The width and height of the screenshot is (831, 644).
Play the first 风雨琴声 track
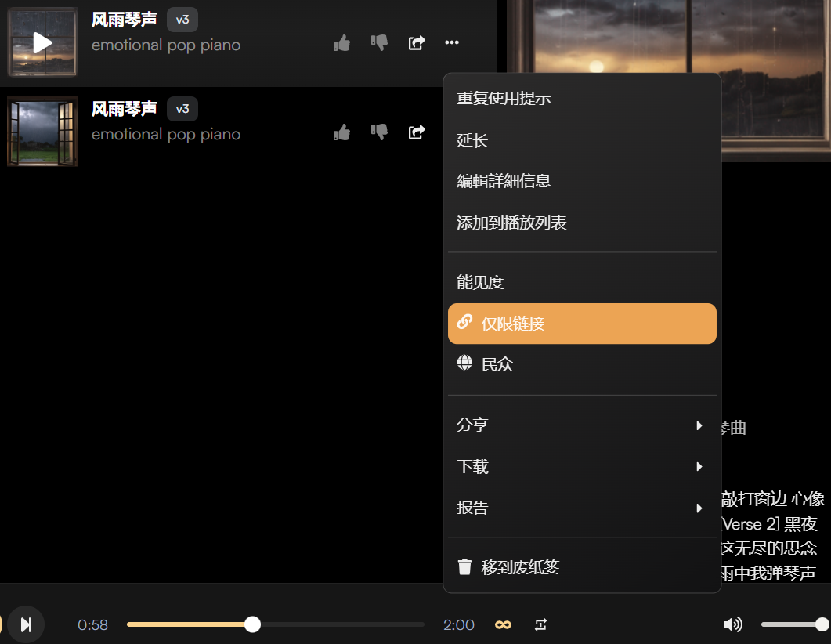pos(42,42)
